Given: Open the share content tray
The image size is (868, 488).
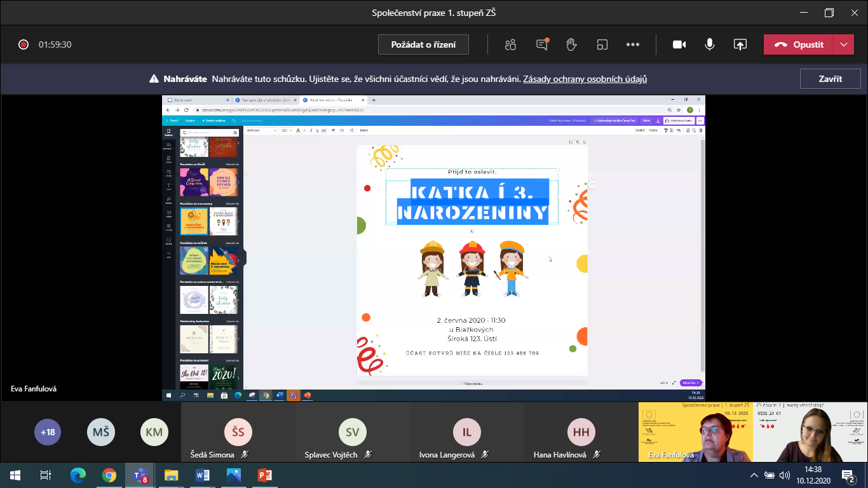Looking at the screenshot, I should click(740, 44).
